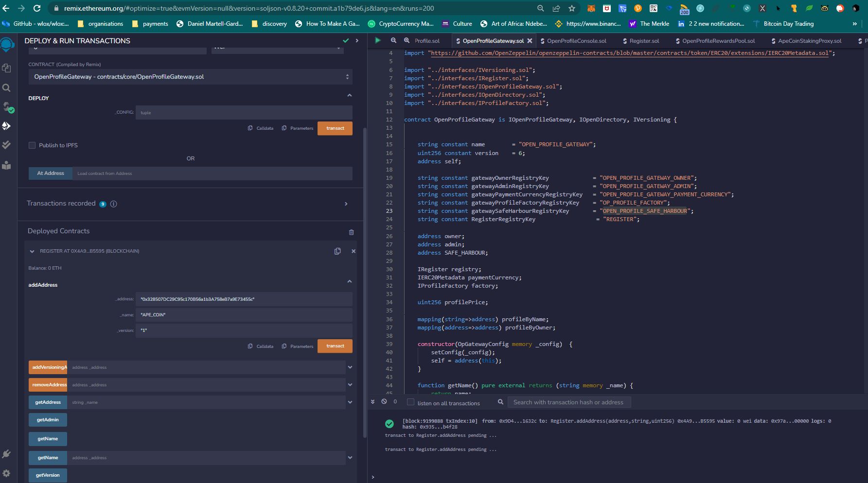868x483 pixels.
Task: Collapse the DEPLOY section chevron
Action: click(x=349, y=95)
